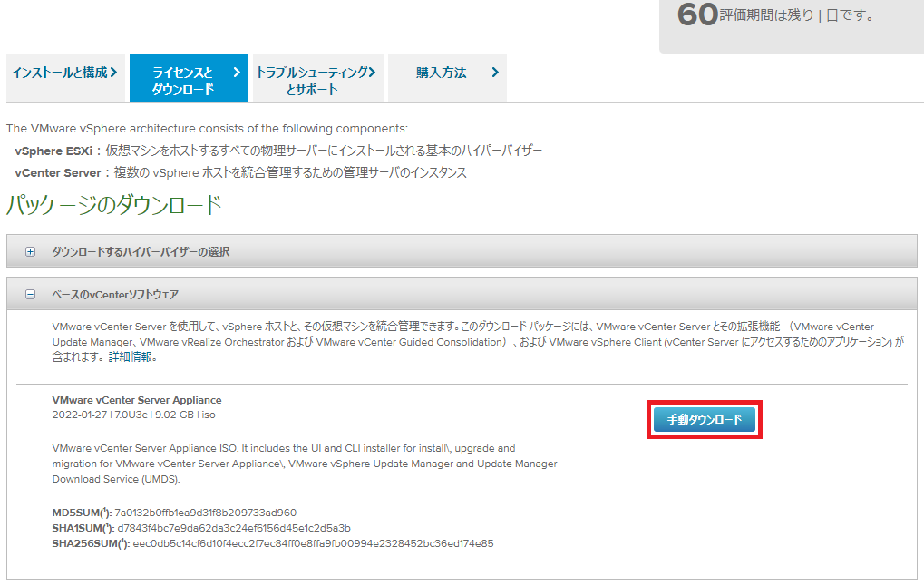
Task: Click the 60 evaluation days remaining notice
Action: [x=775, y=15]
